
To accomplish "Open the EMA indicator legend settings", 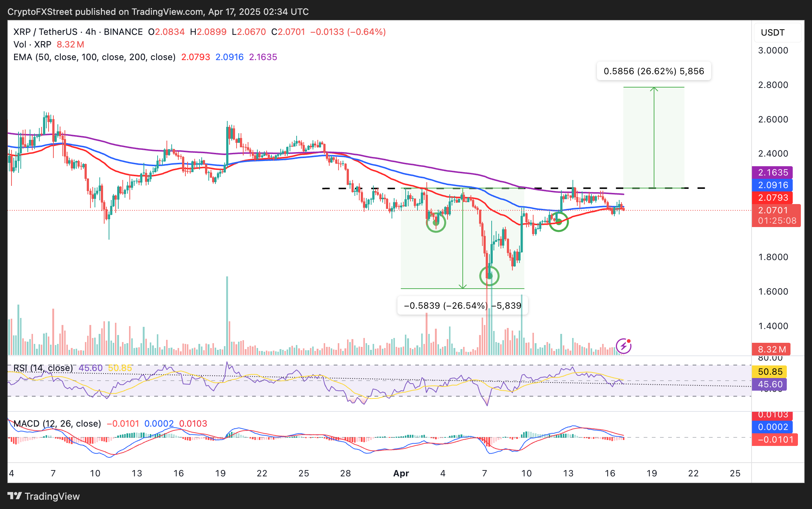I will point(95,57).
